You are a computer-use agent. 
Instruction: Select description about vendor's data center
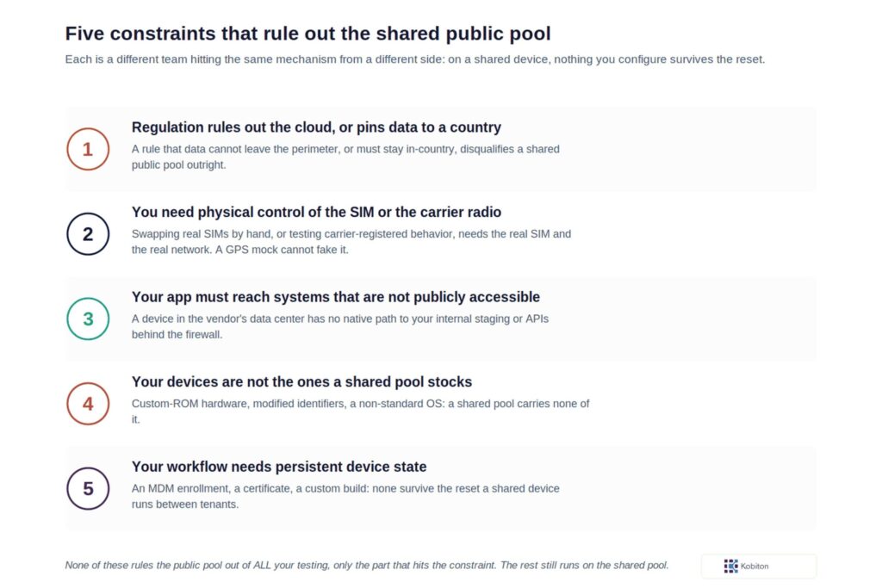click(x=339, y=326)
